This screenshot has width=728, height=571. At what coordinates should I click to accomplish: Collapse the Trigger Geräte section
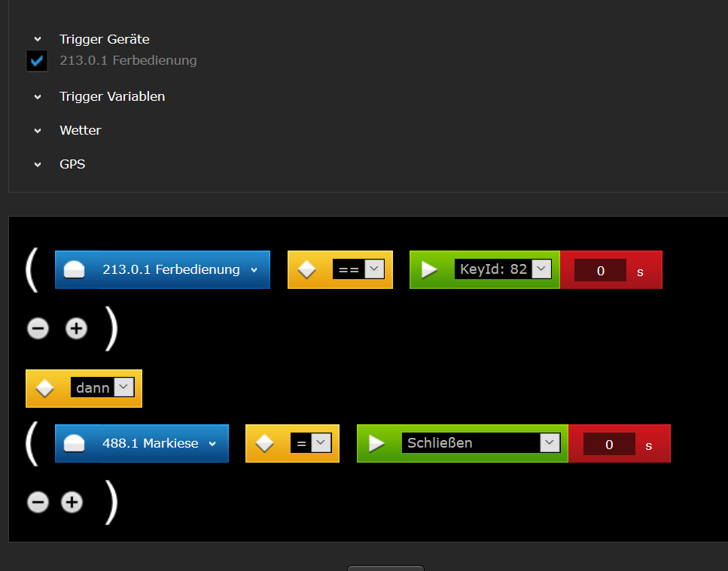[x=38, y=39]
